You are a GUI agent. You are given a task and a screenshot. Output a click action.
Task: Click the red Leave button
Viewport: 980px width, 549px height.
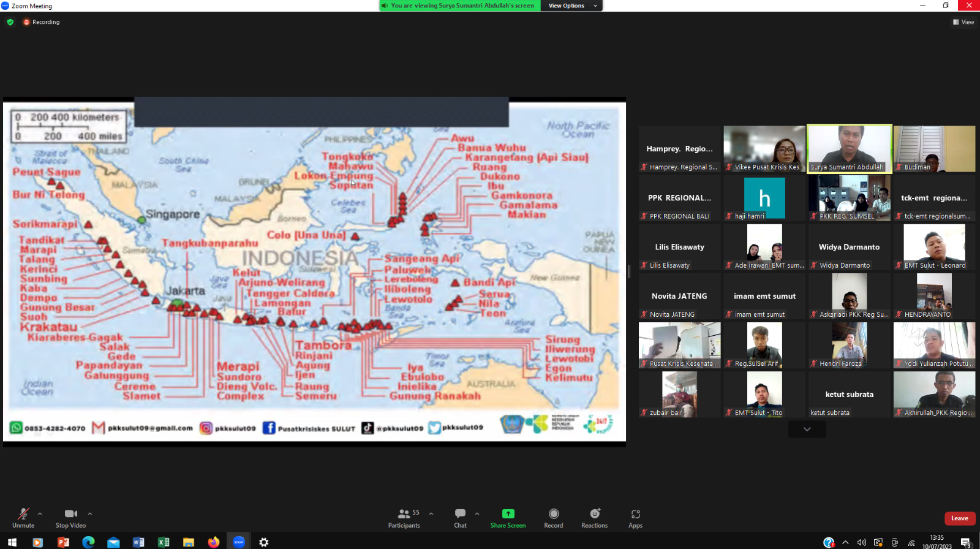pos(959,518)
